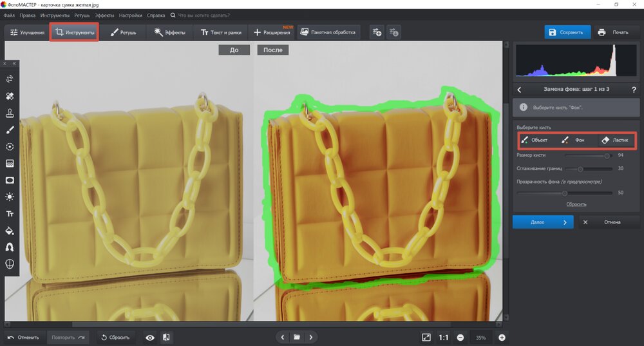This screenshot has width=644, height=346.
Task: Toggle the eye preview of the original
Action: click(150, 337)
